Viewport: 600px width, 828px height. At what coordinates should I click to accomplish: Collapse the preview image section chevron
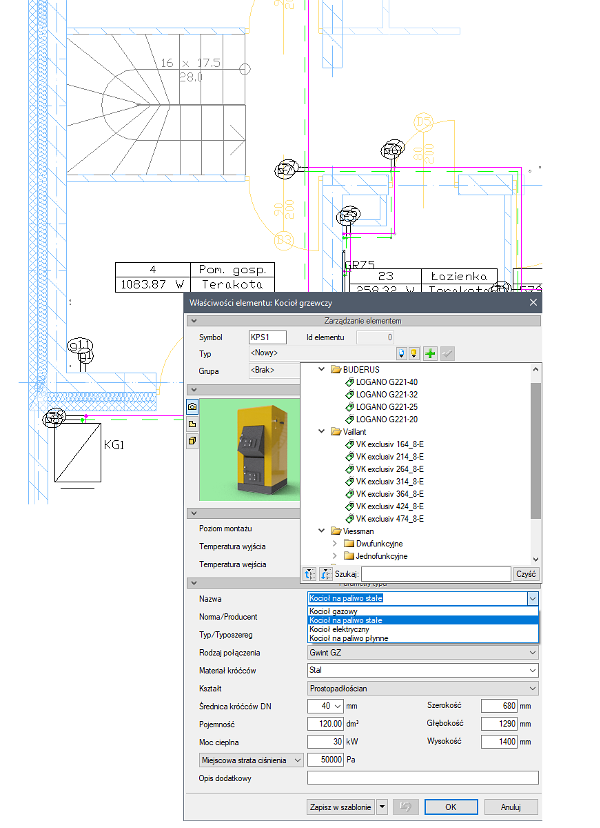(x=194, y=390)
